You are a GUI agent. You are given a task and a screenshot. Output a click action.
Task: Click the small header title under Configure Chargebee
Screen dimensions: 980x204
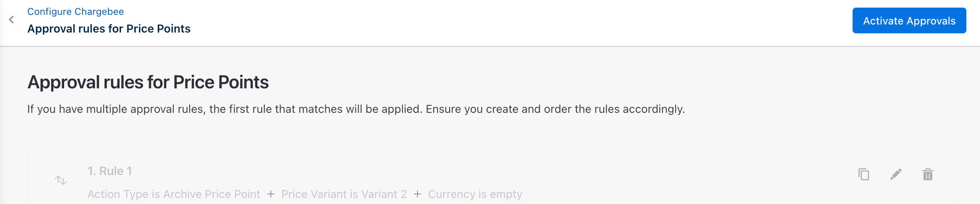click(x=109, y=29)
